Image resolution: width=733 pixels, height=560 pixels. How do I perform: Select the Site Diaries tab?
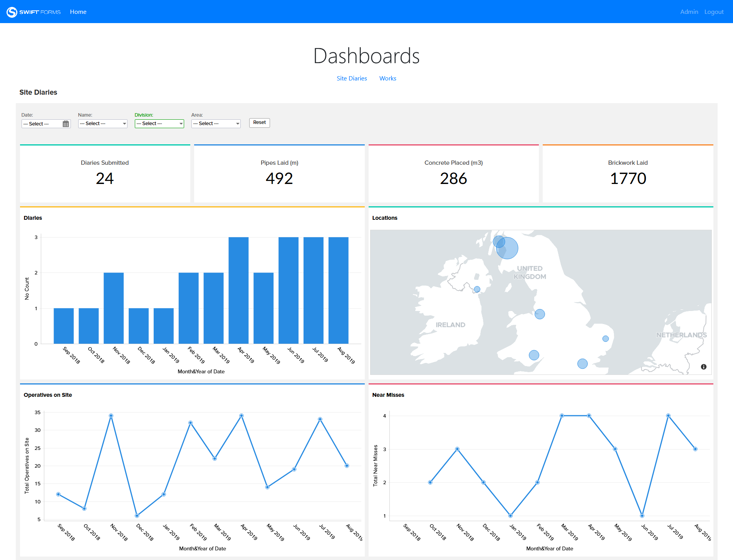click(x=351, y=78)
